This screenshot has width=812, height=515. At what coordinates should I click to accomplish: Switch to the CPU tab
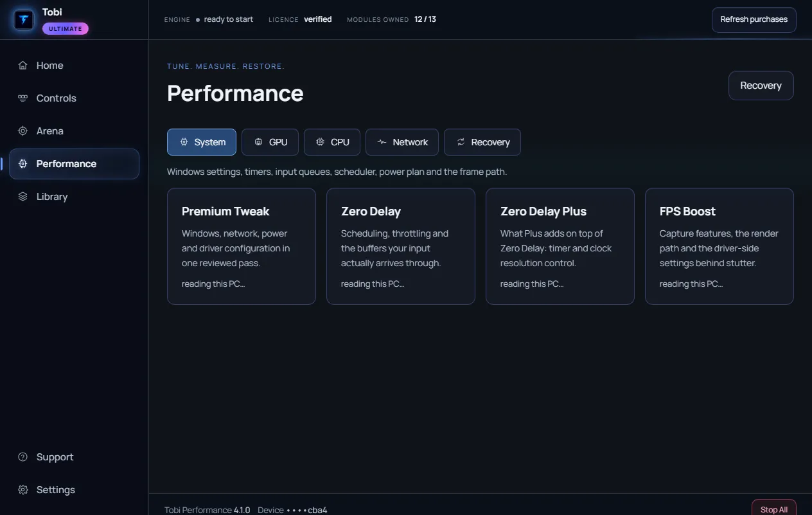click(332, 142)
